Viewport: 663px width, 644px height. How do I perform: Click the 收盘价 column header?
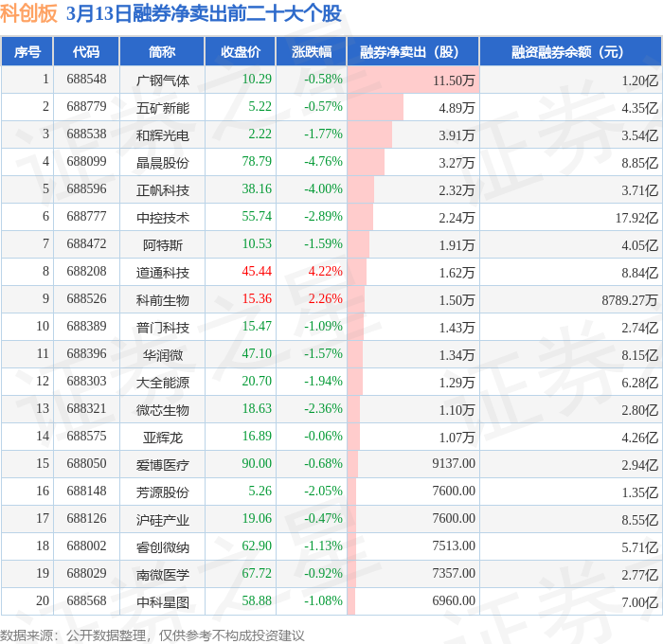[241, 51]
